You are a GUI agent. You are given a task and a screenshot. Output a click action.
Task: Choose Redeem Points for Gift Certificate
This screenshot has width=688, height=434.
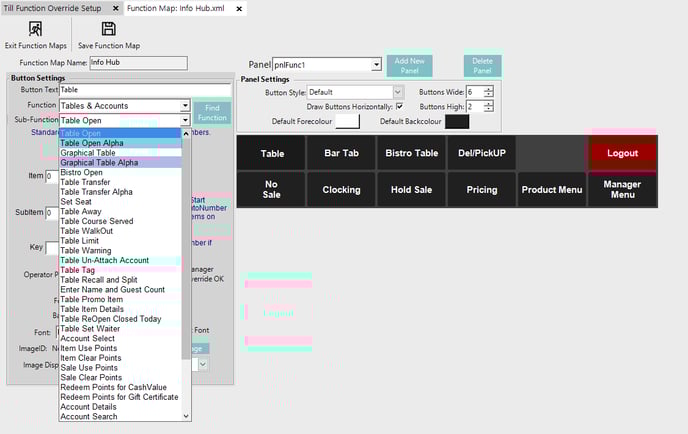click(120, 397)
